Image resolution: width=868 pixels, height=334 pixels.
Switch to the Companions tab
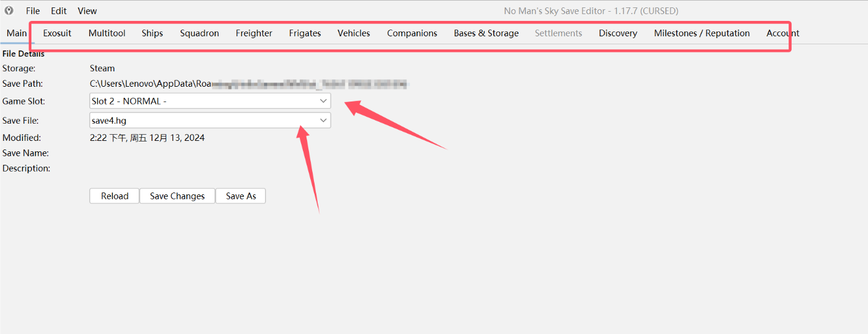coord(412,33)
